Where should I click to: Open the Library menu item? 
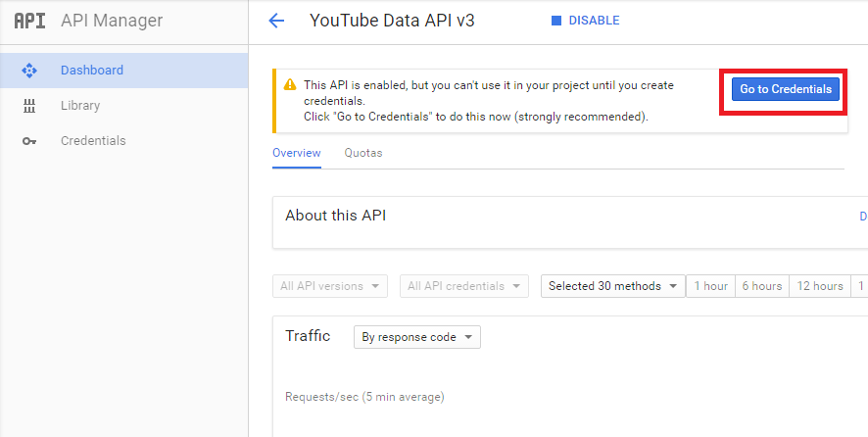80,106
